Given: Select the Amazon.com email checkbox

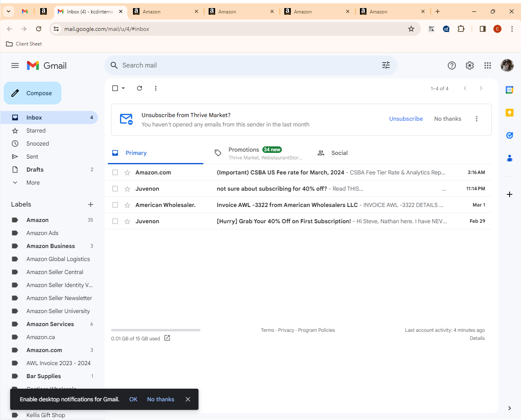Looking at the screenshot, I should (x=115, y=172).
